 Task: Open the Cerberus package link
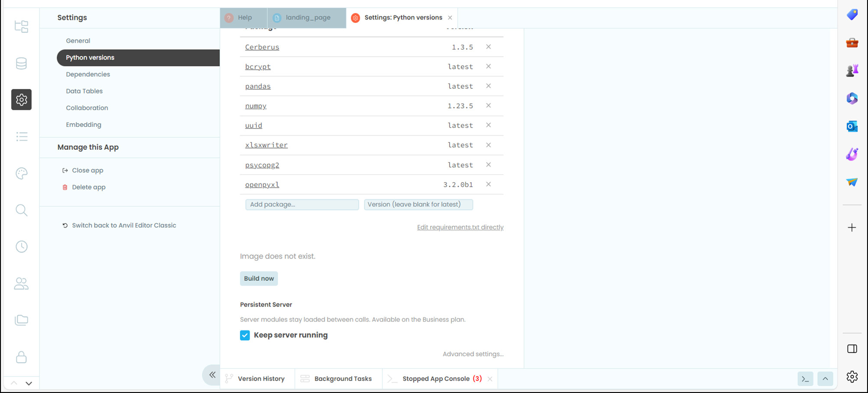click(x=262, y=47)
